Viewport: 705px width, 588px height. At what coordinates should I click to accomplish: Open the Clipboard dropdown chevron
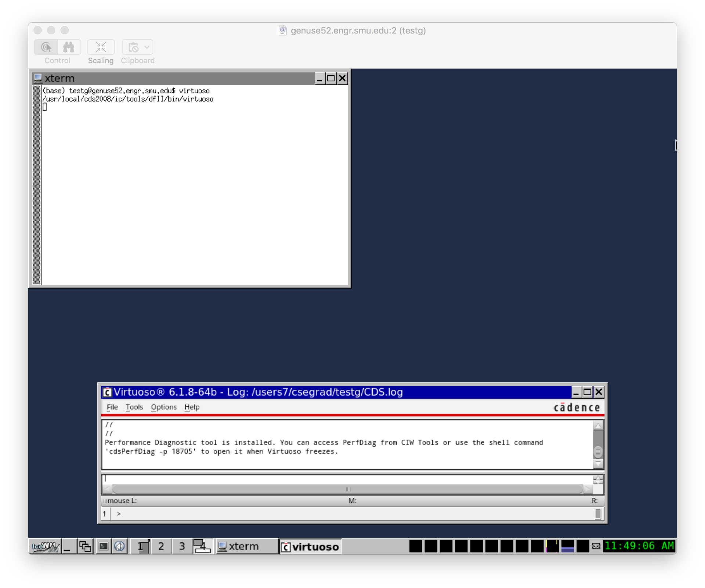point(147,47)
